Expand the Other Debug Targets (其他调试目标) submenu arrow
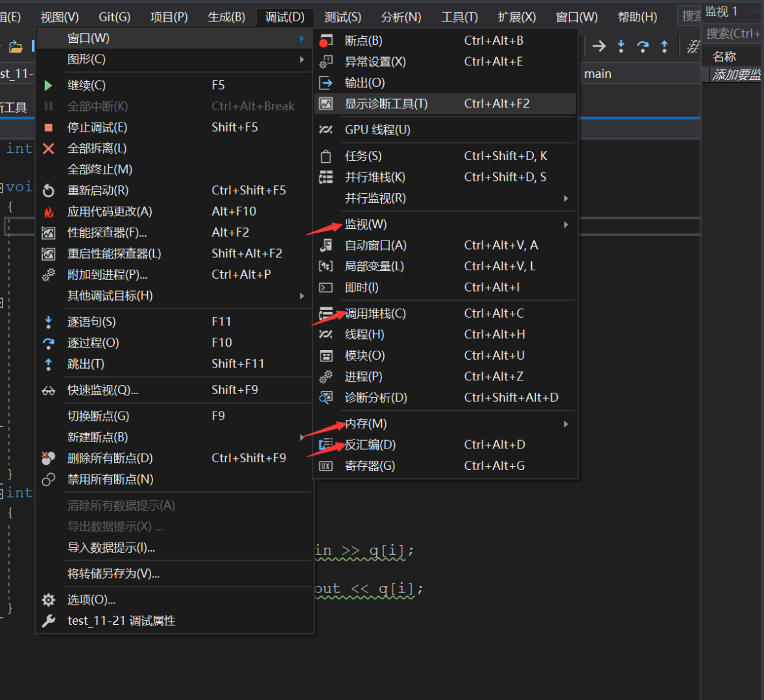The width and height of the screenshot is (764, 700). coord(302,296)
